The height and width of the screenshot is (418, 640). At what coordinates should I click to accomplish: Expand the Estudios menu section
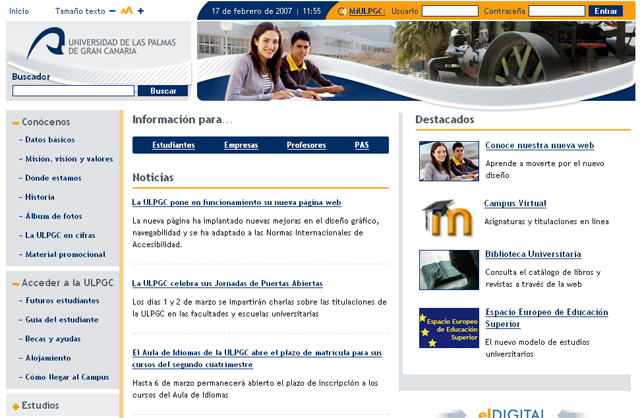pos(16,406)
